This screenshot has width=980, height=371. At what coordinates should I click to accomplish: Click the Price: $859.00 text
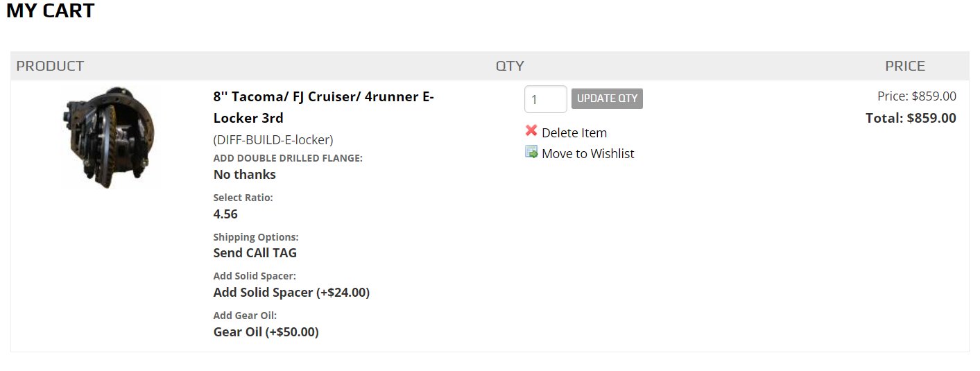[917, 96]
